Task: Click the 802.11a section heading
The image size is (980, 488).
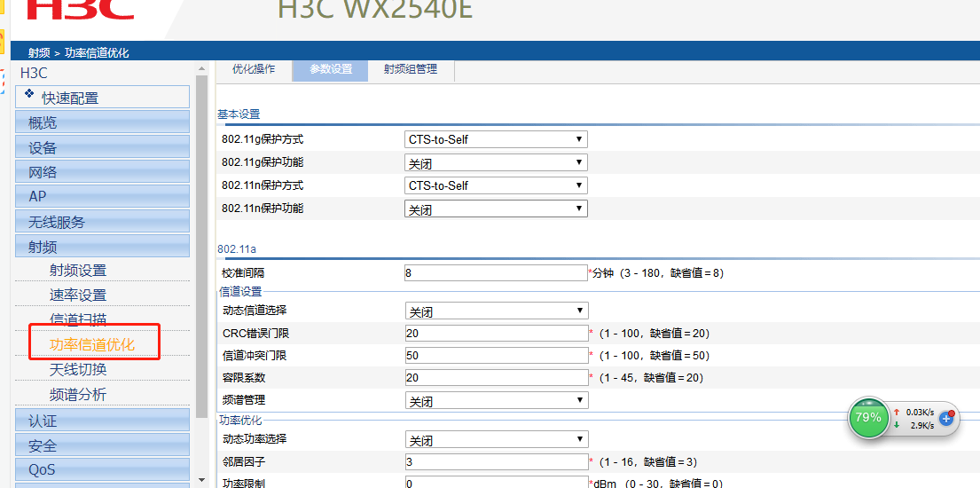Action: (237, 248)
